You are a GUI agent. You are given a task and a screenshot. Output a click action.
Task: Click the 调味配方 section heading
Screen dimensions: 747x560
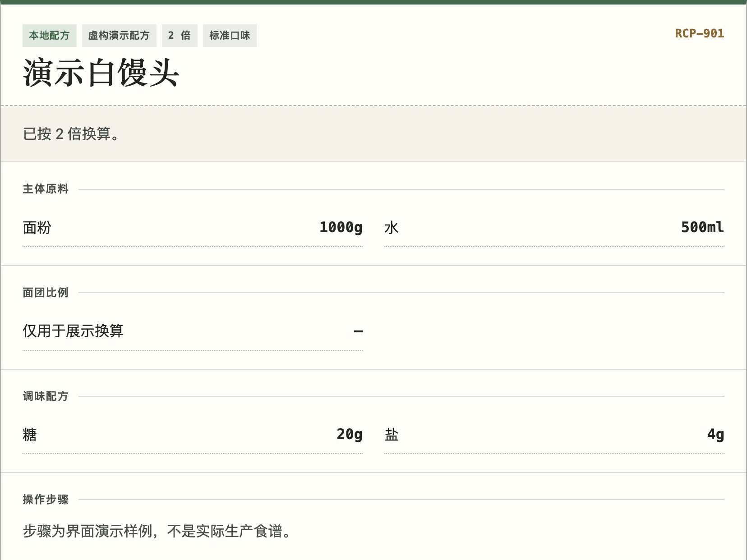46,396
